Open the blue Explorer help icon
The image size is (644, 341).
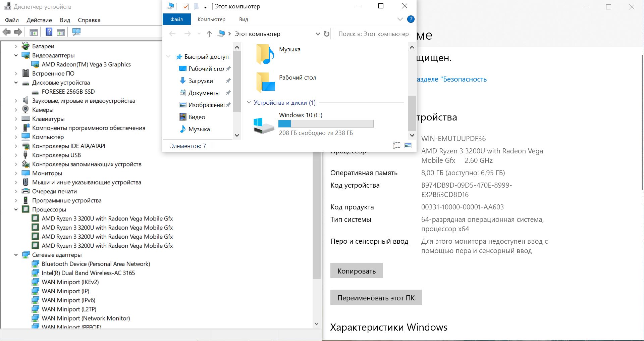[x=411, y=19]
